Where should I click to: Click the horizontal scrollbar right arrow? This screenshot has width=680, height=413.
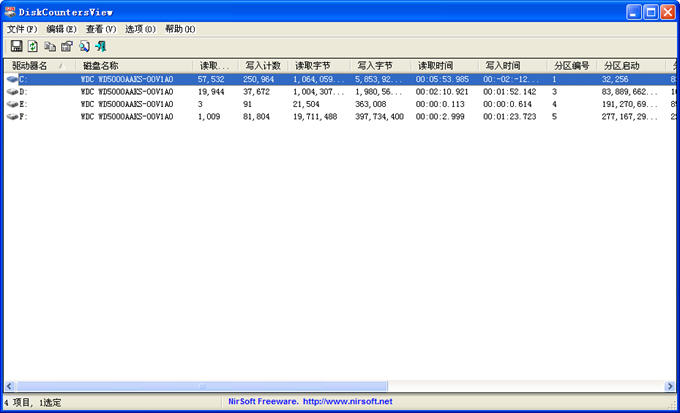pos(668,386)
